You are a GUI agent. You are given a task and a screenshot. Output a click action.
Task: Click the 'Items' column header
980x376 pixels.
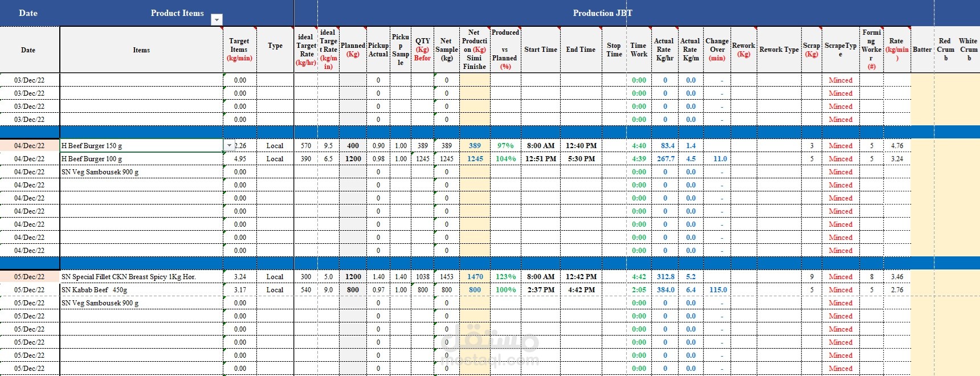(x=141, y=50)
